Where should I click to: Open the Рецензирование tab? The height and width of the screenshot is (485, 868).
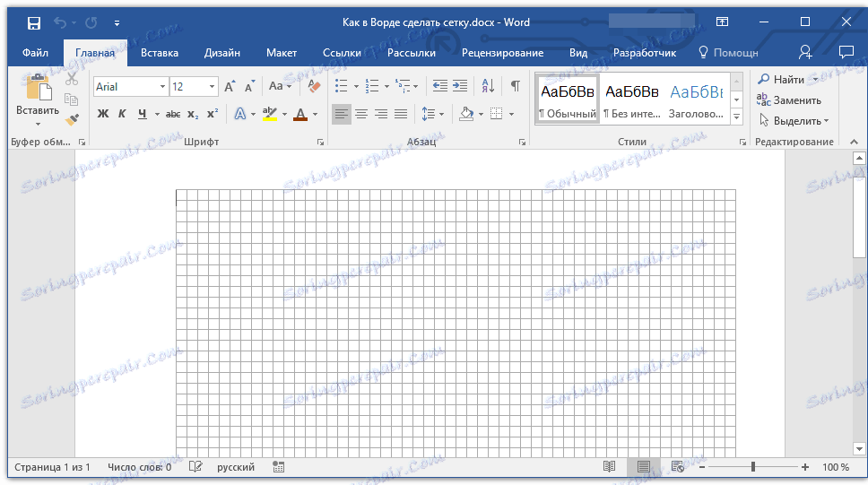(x=503, y=53)
